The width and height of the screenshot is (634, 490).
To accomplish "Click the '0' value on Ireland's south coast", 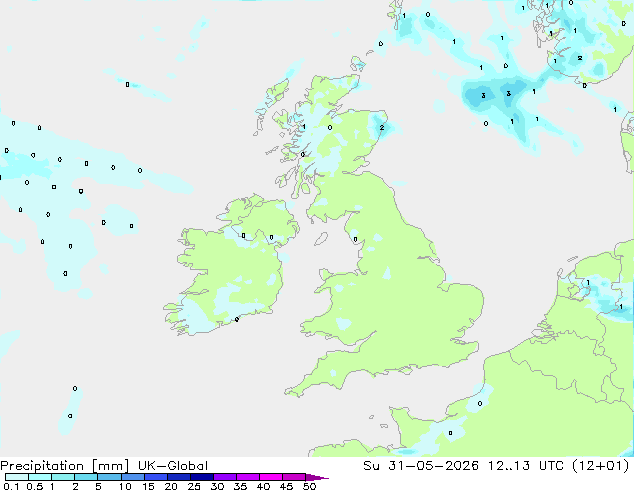I will (x=237, y=319).
